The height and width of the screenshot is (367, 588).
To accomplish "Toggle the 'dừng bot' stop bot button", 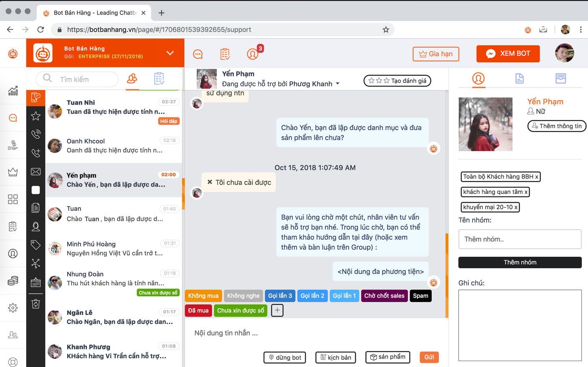I will tap(285, 357).
